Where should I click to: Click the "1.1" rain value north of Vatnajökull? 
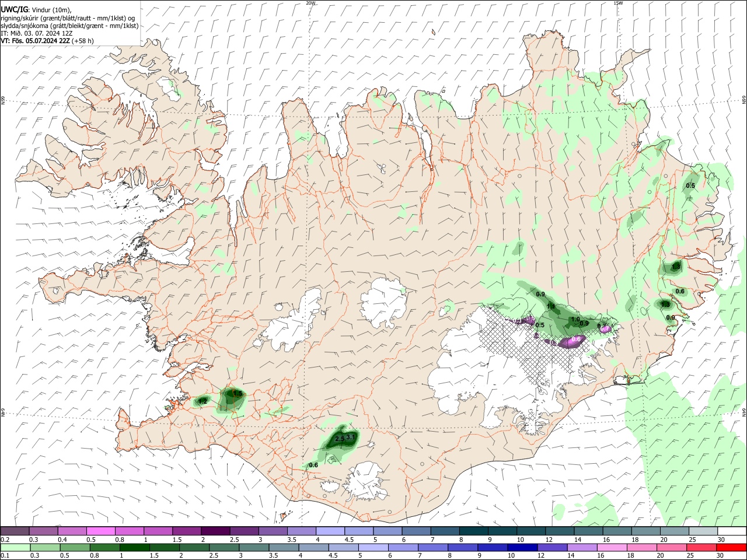[551, 306]
